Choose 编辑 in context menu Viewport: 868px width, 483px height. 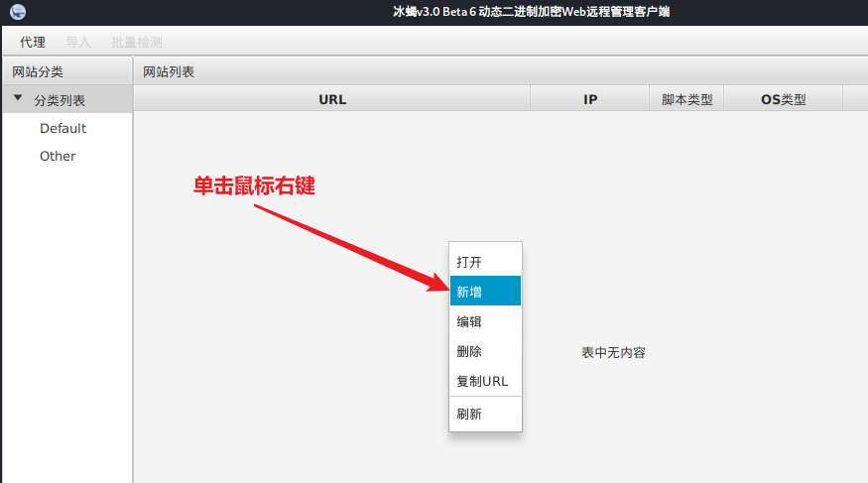(485, 321)
